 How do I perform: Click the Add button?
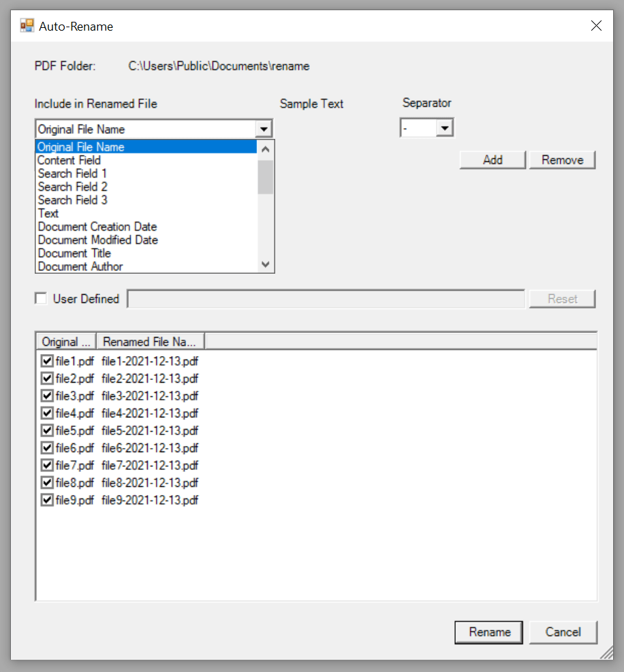pyautogui.click(x=492, y=159)
